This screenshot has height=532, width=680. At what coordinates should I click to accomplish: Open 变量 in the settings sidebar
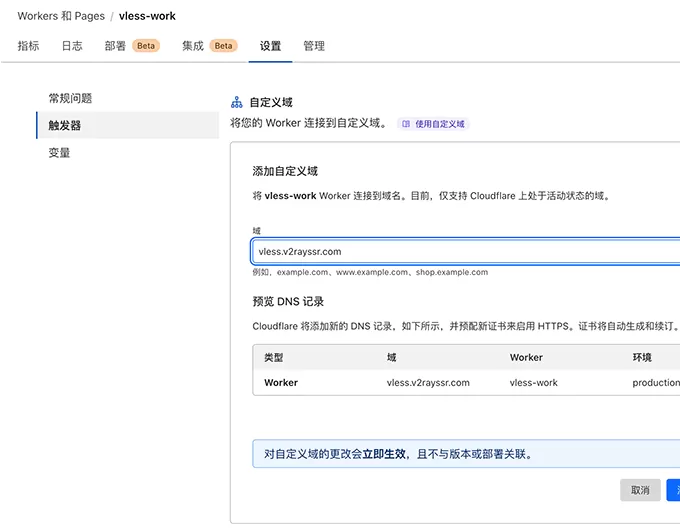coord(59,153)
